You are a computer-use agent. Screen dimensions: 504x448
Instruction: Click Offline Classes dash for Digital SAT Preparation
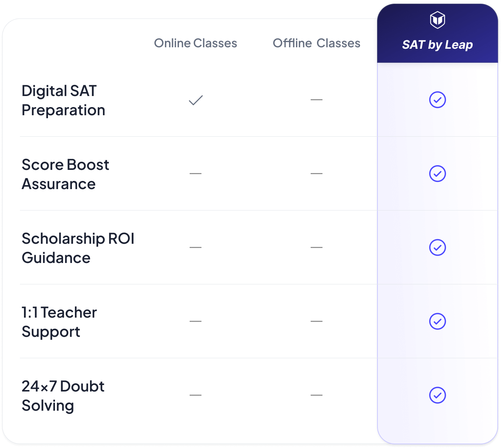pyautogui.click(x=317, y=100)
